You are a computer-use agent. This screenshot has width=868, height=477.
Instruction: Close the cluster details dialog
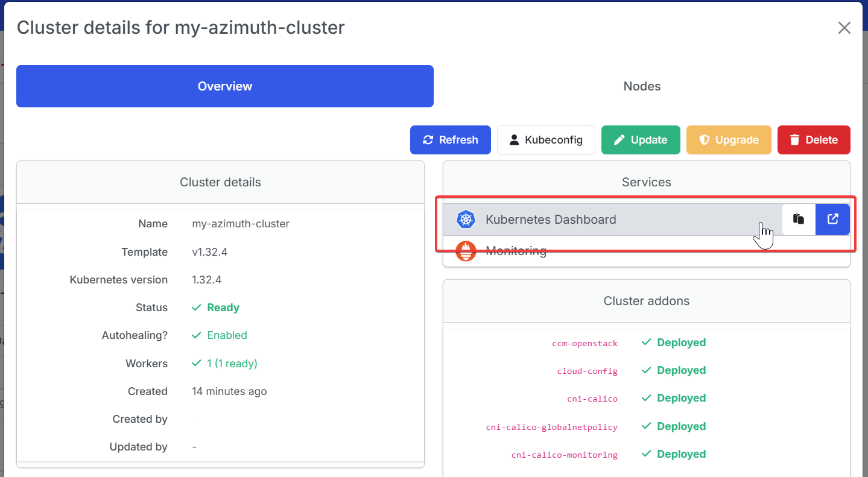tap(844, 28)
